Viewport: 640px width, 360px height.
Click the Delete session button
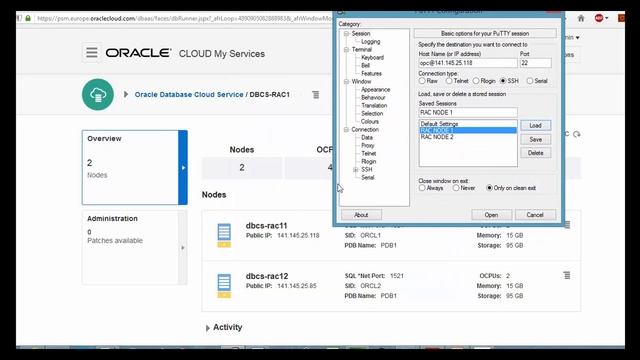click(536, 153)
